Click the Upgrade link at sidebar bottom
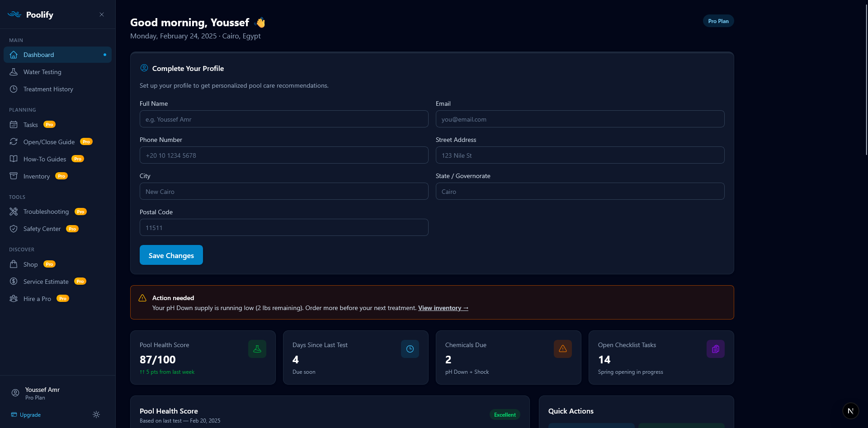Screen dimensions: 868x428 pyautogui.click(x=30, y=414)
